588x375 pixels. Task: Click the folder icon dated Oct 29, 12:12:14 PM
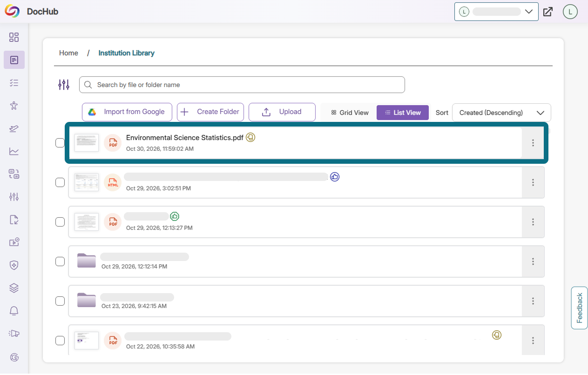86,261
